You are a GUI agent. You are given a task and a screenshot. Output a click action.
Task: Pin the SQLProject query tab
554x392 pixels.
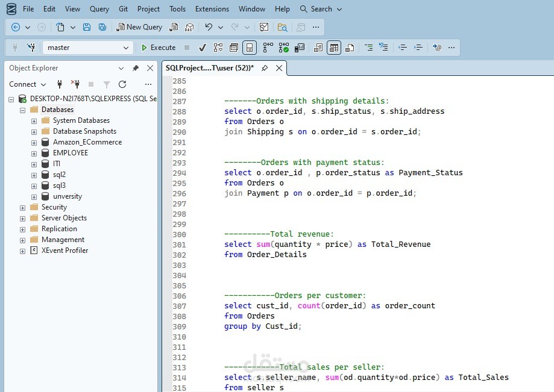point(265,68)
